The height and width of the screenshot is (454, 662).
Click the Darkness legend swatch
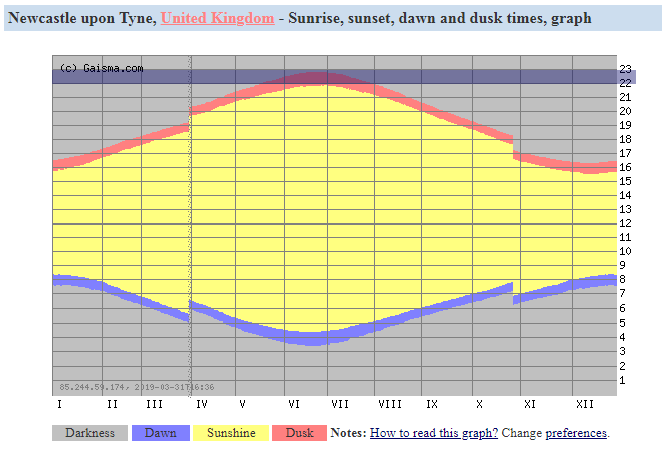(x=90, y=433)
